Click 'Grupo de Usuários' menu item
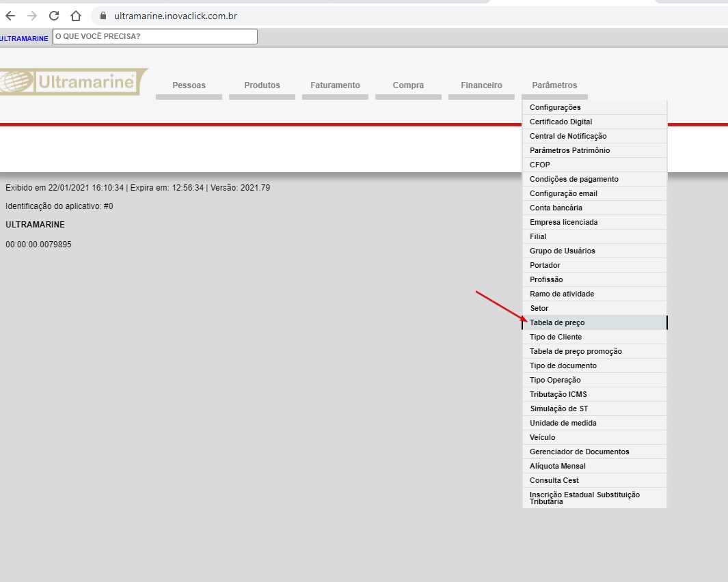Screen dimensions: 728x582 click(562, 251)
